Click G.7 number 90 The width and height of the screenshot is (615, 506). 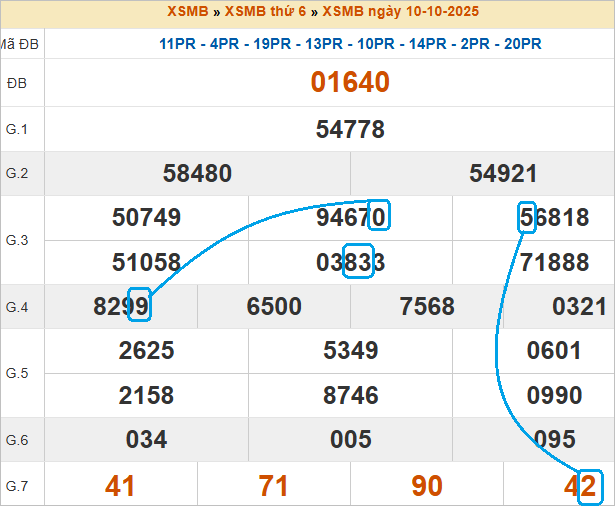(x=427, y=486)
